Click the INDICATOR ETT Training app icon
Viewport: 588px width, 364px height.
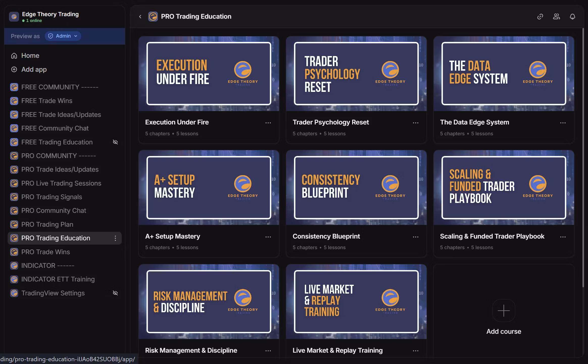14,279
